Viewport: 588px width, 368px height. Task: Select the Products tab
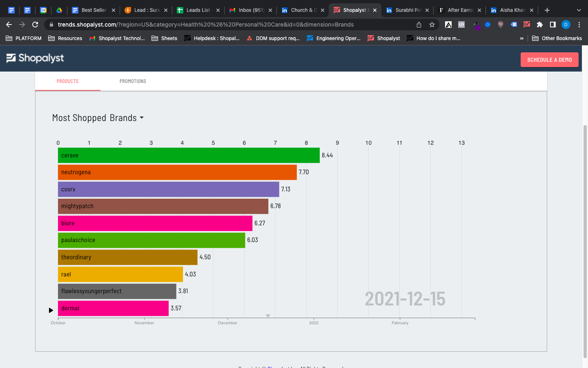(x=67, y=81)
